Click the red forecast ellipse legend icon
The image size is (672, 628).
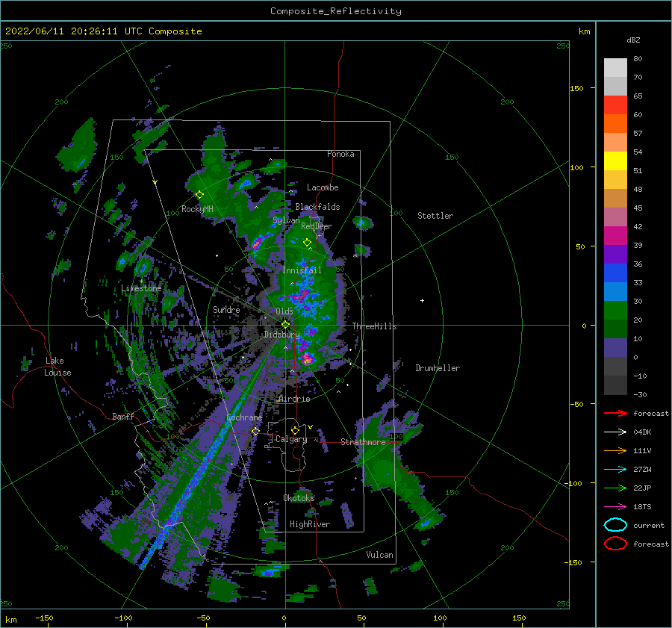(x=615, y=544)
